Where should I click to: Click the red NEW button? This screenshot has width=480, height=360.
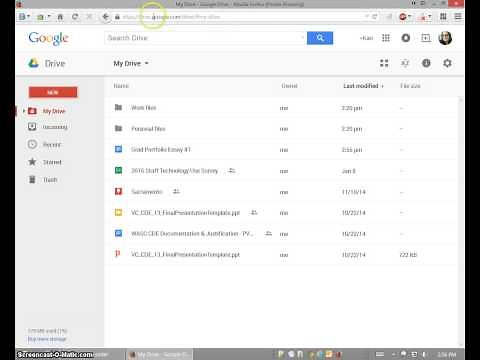[53, 92]
